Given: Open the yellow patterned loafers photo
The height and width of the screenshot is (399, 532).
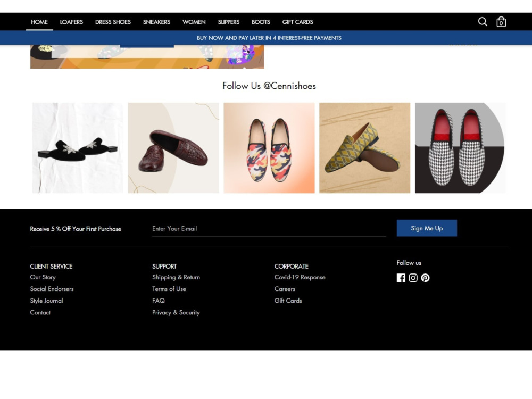Looking at the screenshot, I should (365, 148).
